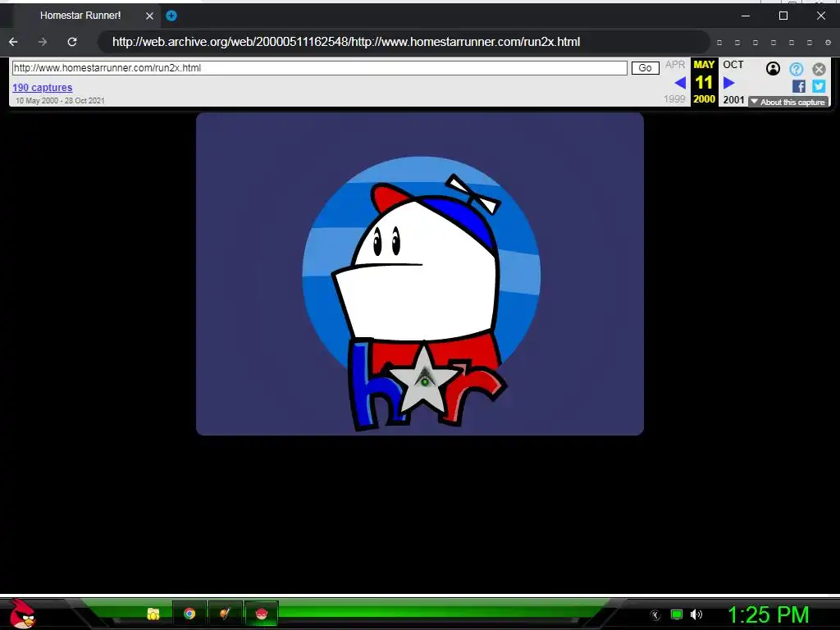Click the volume speaker tray icon
Screen dimensions: 840x630
point(696,614)
